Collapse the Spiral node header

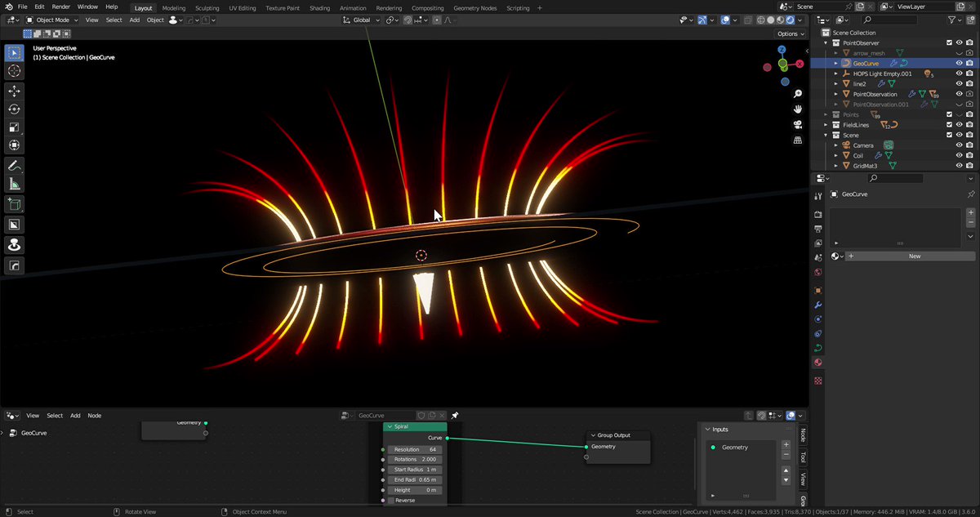(389, 426)
